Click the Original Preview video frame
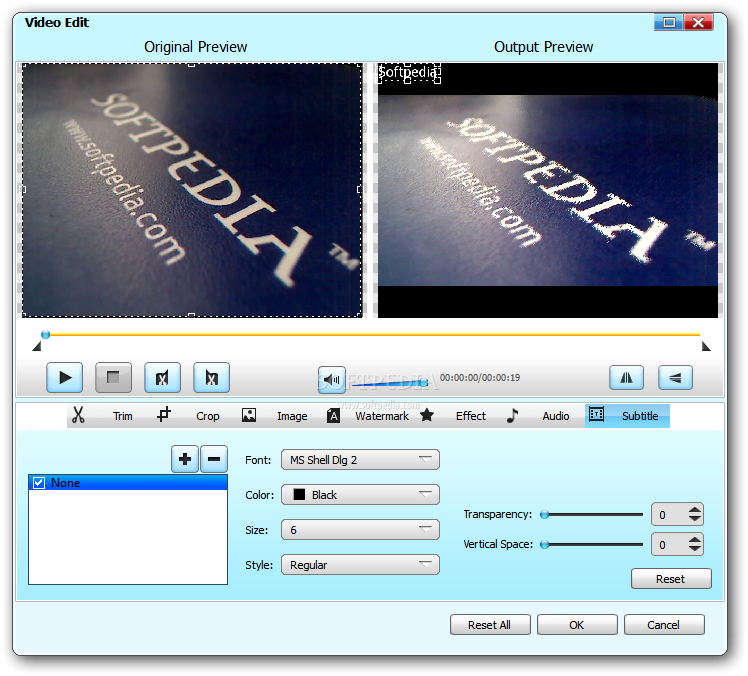Image resolution: width=748 pixels, height=676 pixels. pyautogui.click(x=192, y=190)
